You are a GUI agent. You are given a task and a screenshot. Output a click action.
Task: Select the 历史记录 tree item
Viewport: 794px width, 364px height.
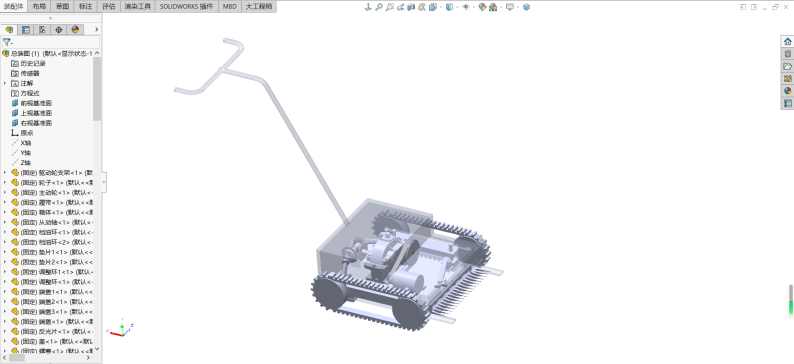(x=28, y=63)
